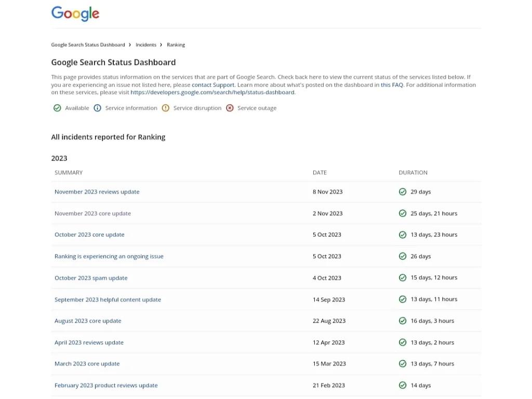
Task: Click the Available legend label
Action: (x=77, y=108)
